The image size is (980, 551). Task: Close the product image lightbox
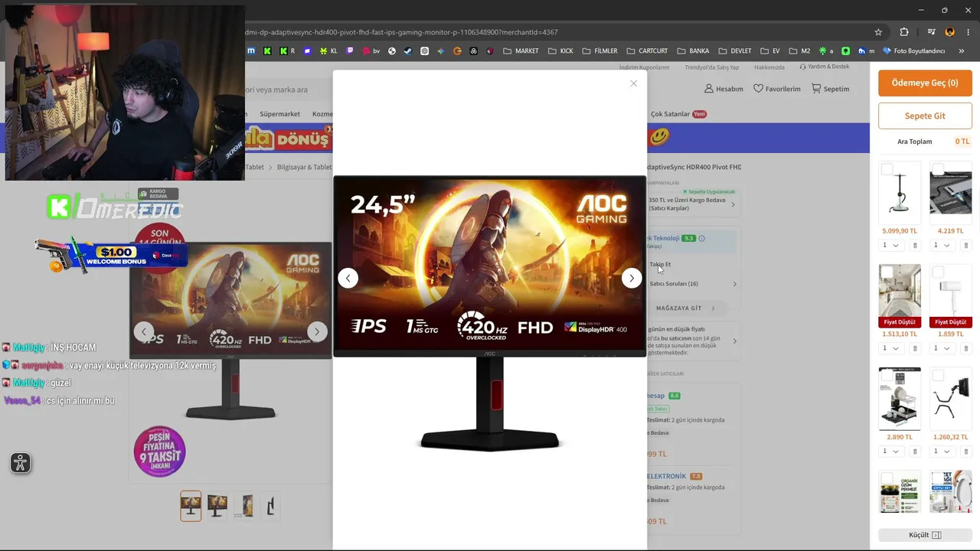[x=633, y=83]
